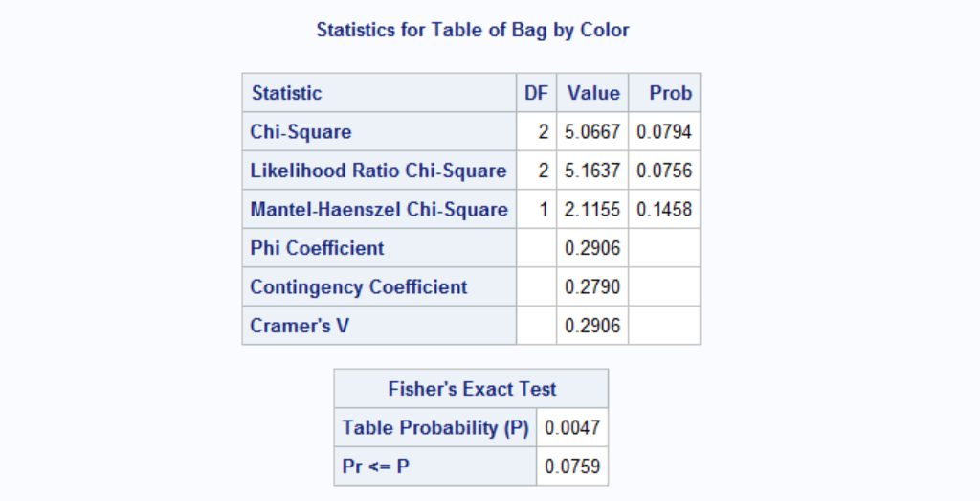Click the Contingency Coefficient value 0.2790

[x=593, y=287]
